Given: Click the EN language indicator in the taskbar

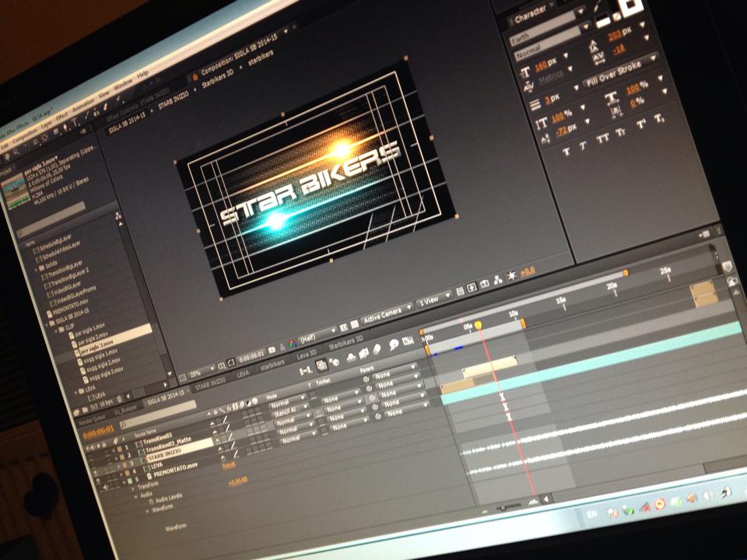Looking at the screenshot, I should [x=591, y=514].
